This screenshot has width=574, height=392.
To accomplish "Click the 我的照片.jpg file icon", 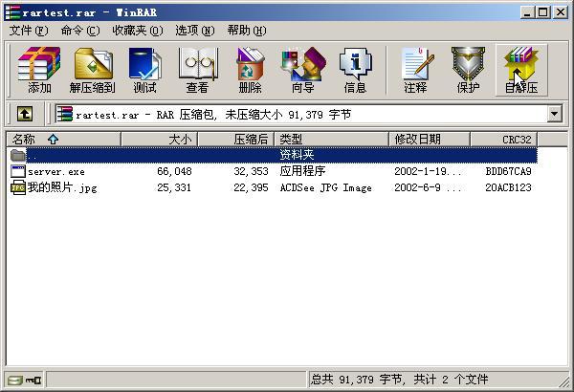I will (18, 187).
